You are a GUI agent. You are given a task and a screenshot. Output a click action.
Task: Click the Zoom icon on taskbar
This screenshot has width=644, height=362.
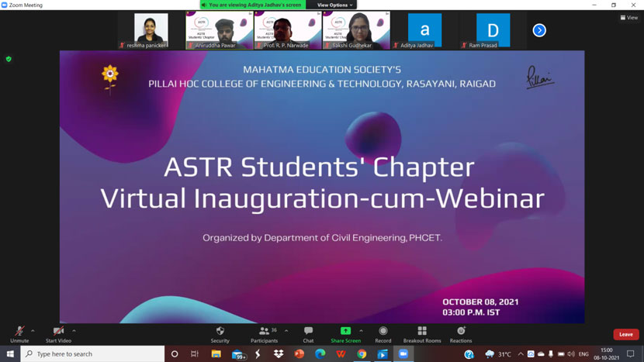tap(403, 353)
